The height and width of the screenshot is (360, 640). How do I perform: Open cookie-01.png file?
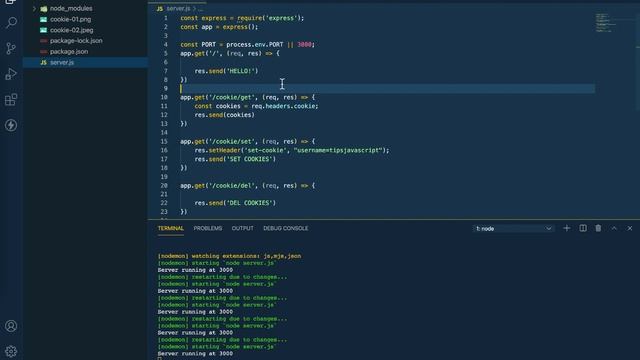click(x=71, y=19)
